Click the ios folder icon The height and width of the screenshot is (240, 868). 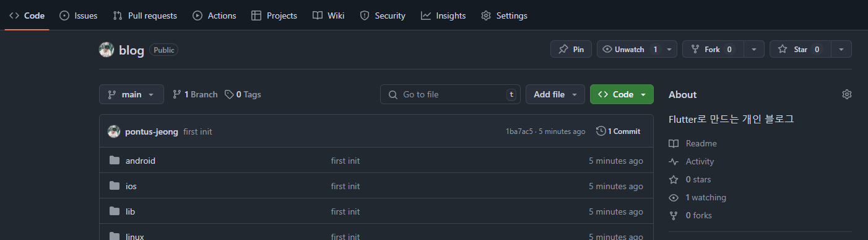pyautogui.click(x=115, y=186)
